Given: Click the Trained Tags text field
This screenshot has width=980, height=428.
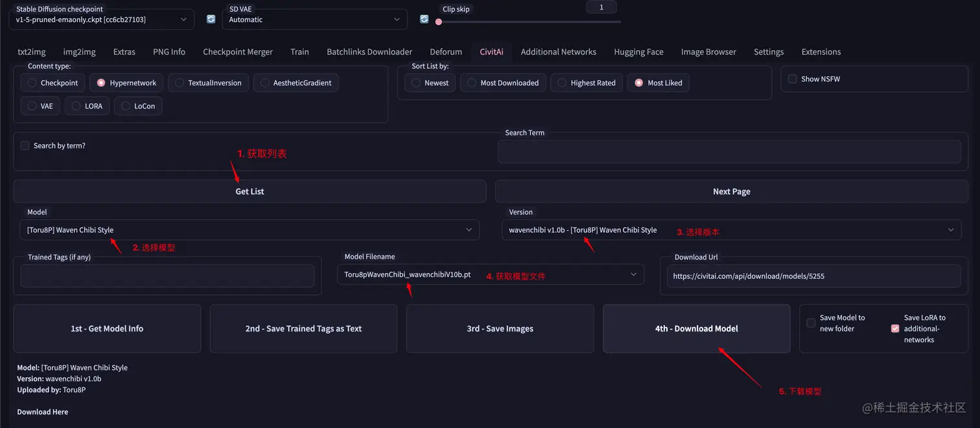Looking at the screenshot, I should click(167, 276).
